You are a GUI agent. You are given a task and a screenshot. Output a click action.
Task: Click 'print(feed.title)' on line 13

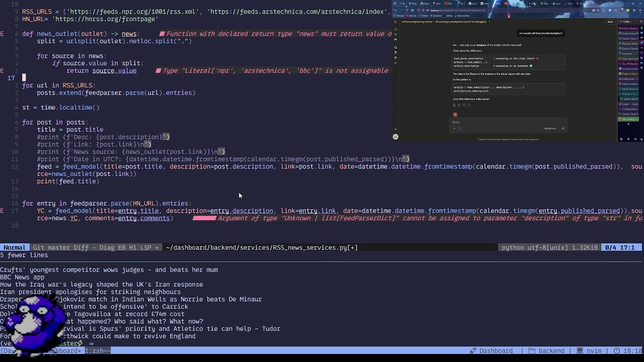[68, 181]
